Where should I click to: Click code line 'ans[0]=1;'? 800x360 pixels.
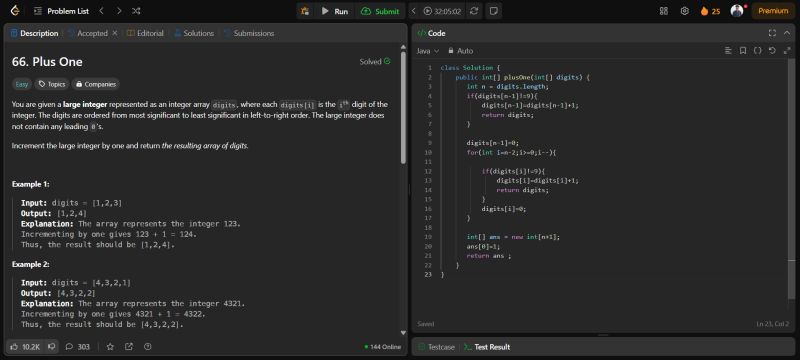pyautogui.click(x=484, y=246)
